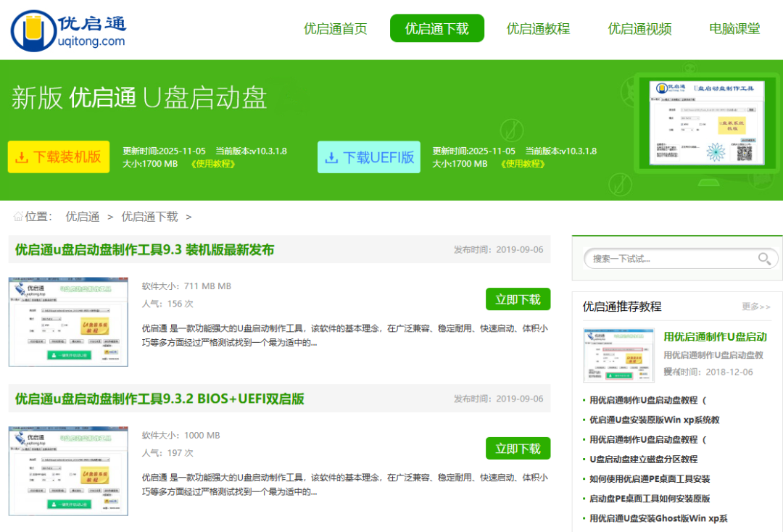Image resolution: width=783 pixels, height=532 pixels.
Task: Open the lower 用优启通制作U盘启动盘教程 link, above U盘启动盘建立磁盘分区教程
Action: 648,439
